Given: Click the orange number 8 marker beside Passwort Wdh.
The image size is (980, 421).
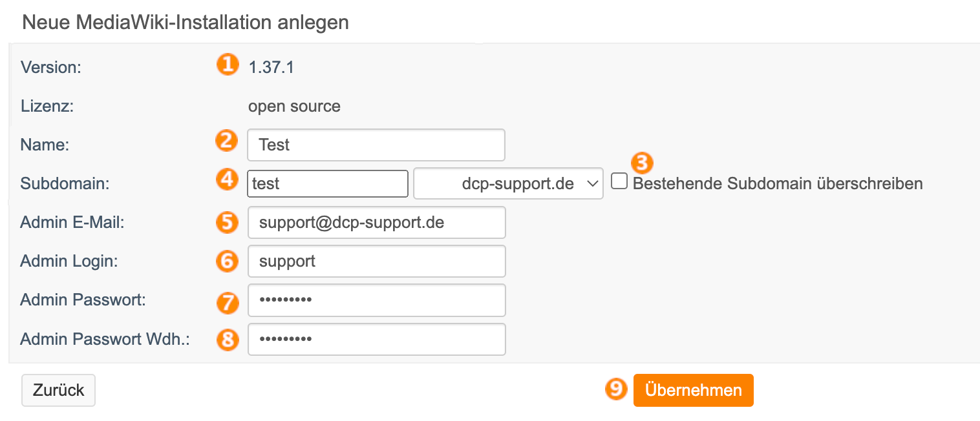Looking at the screenshot, I should [x=227, y=340].
